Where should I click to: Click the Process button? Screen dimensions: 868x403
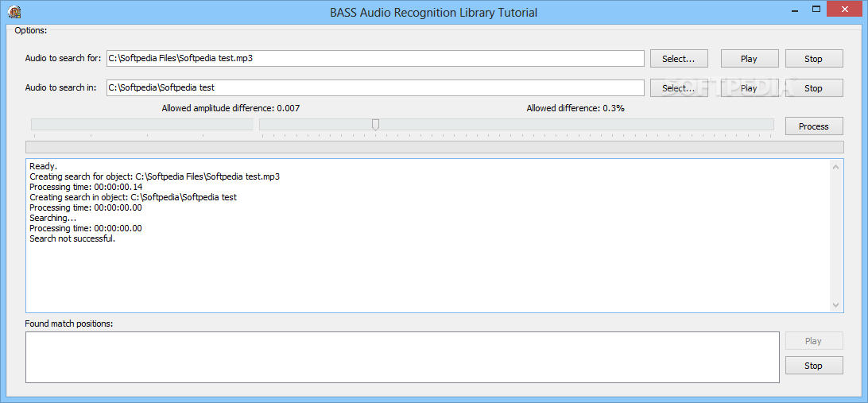[814, 126]
